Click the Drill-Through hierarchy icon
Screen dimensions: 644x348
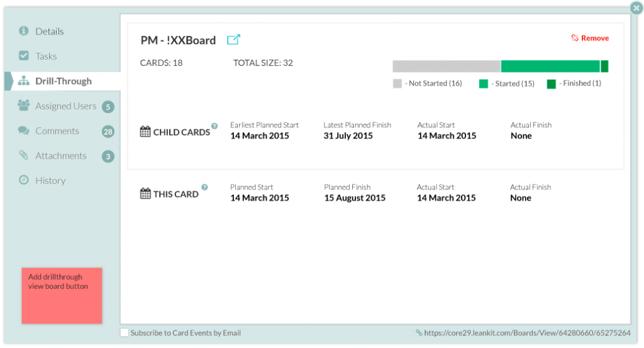pyautogui.click(x=24, y=81)
